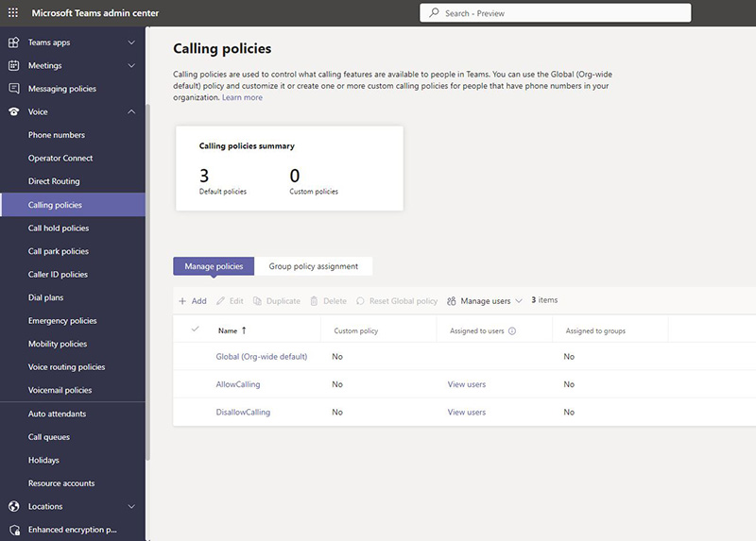756x541 pixels.
Task: Open Mobility policies in sidebar
Action: (x=58, y=344)
